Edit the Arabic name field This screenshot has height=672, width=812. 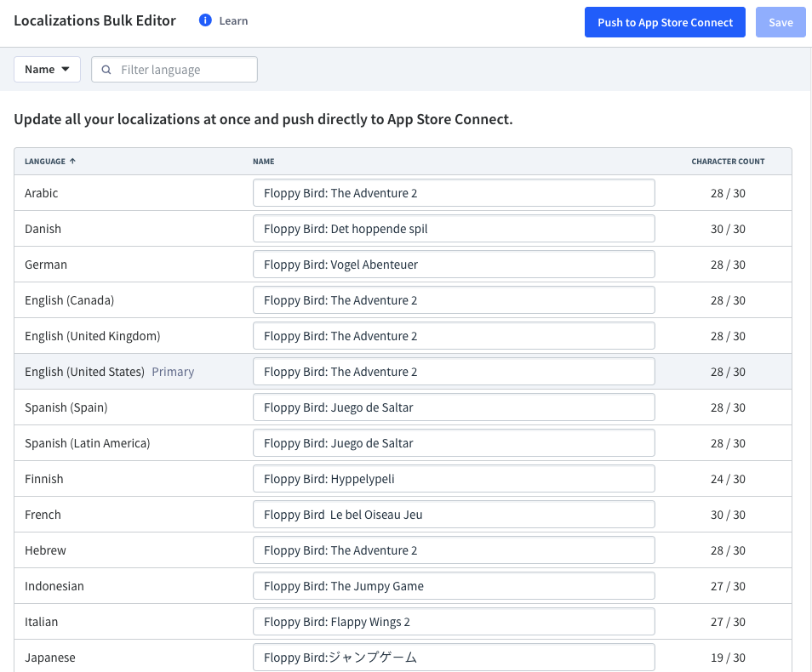click(454, 193)
